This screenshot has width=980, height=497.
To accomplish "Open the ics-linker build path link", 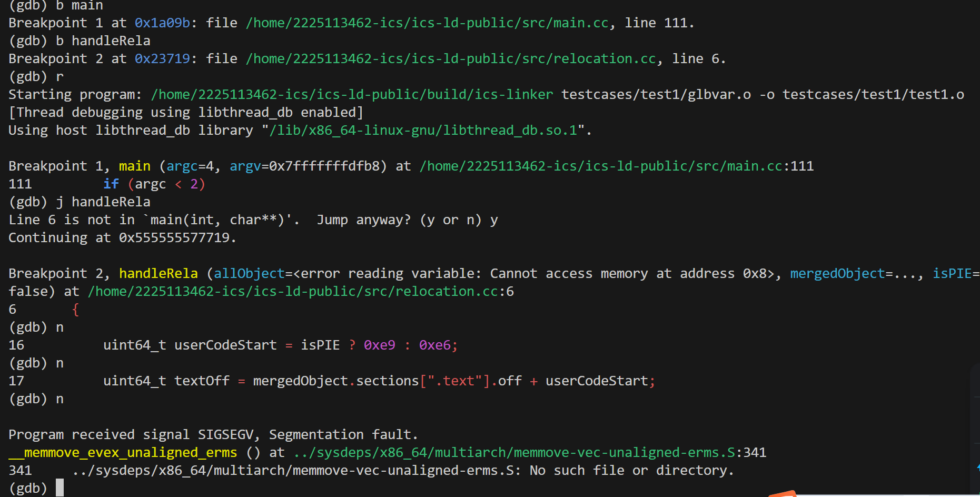I will 352,95.
